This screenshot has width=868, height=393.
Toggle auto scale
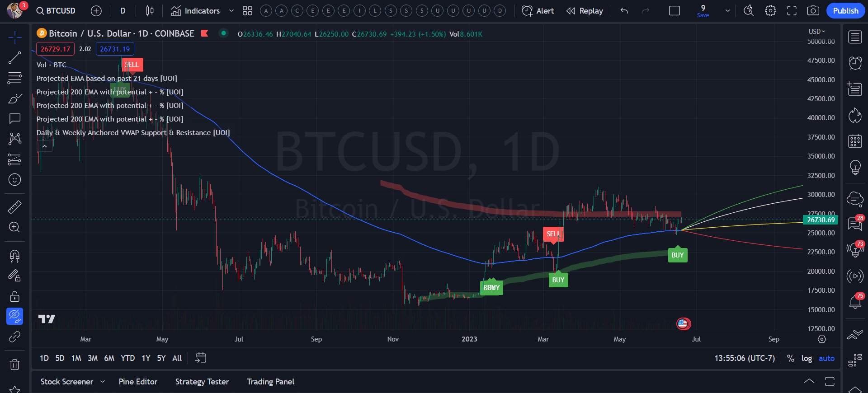coord(826,358)
